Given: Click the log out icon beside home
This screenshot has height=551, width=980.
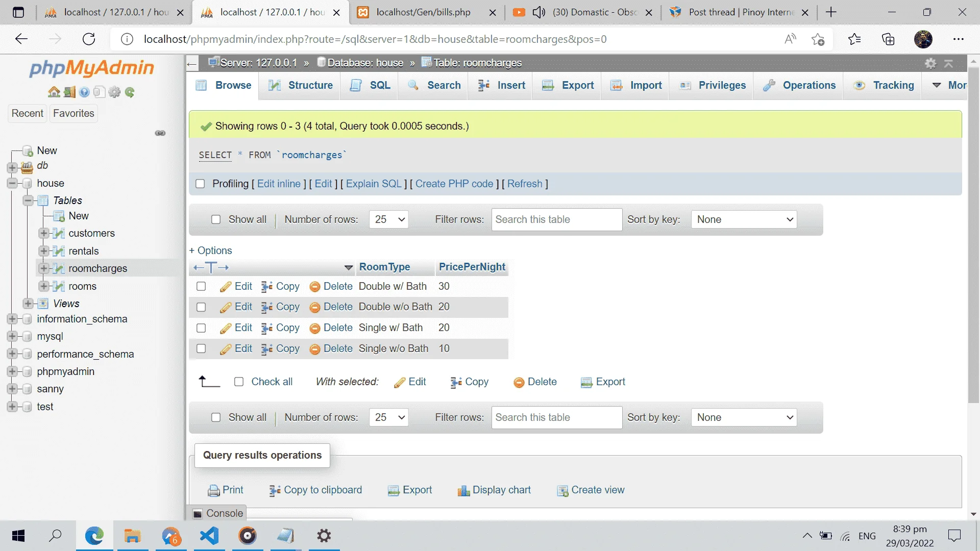Looking at the screenshot, I should pyautogui.click(x=70, y=92).
